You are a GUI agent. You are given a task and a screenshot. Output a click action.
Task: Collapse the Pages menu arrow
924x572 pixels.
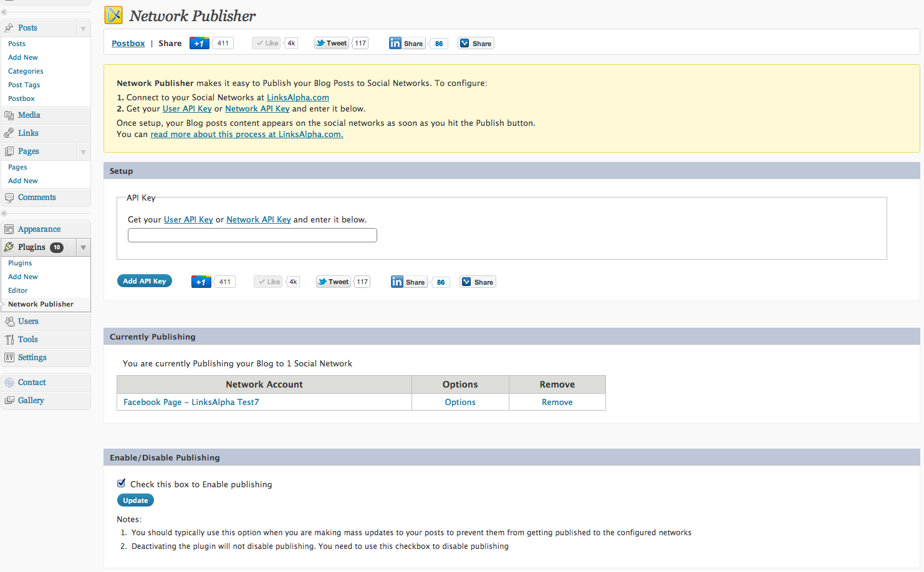coord(83,151)
